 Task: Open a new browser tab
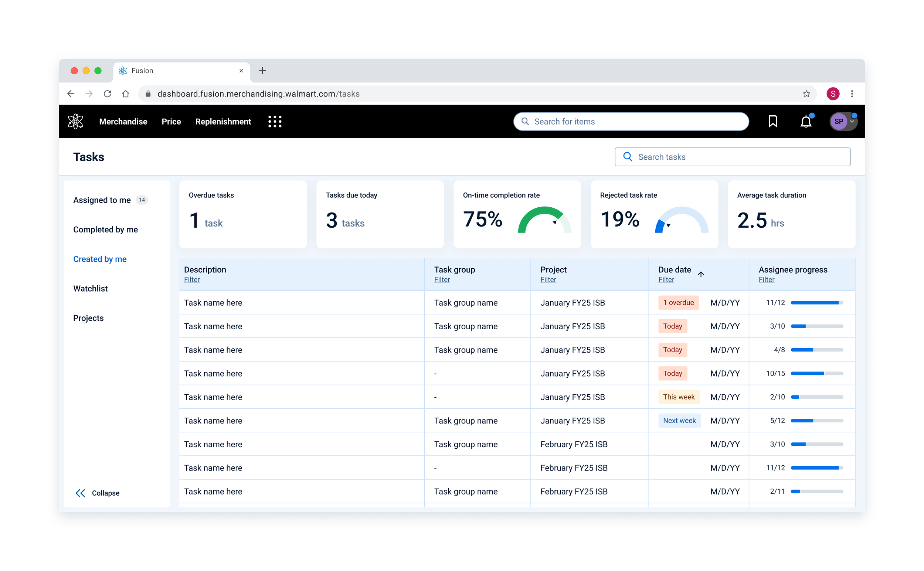point(262,71)
